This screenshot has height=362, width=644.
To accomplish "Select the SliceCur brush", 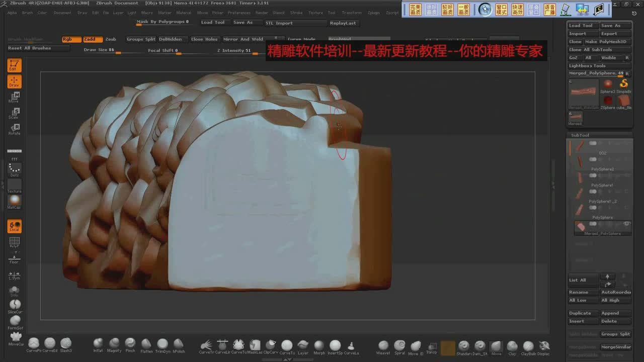I will tap(15, 306).
